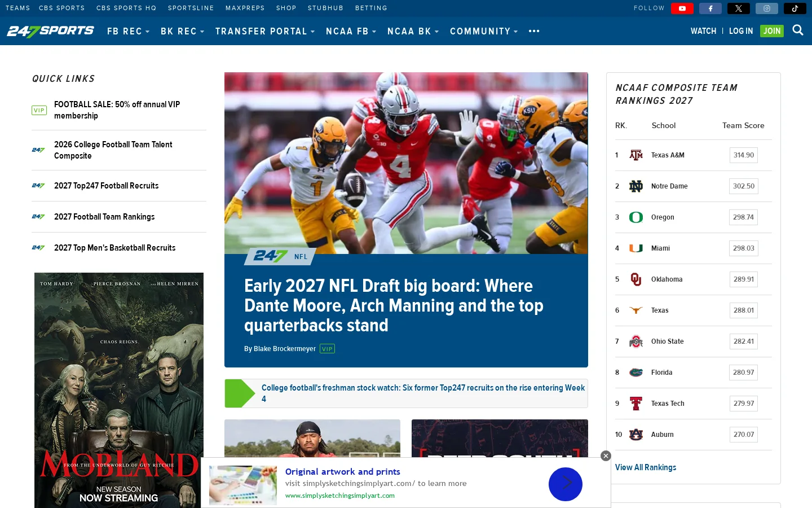Click the Texas A&M team logo
The width and height of the screenshot is (812, 508).
click(x=636, y=155)
